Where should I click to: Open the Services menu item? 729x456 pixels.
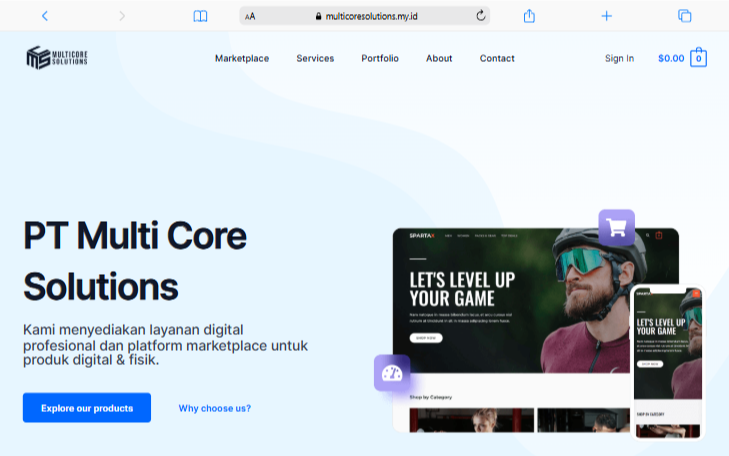[315, 58]
